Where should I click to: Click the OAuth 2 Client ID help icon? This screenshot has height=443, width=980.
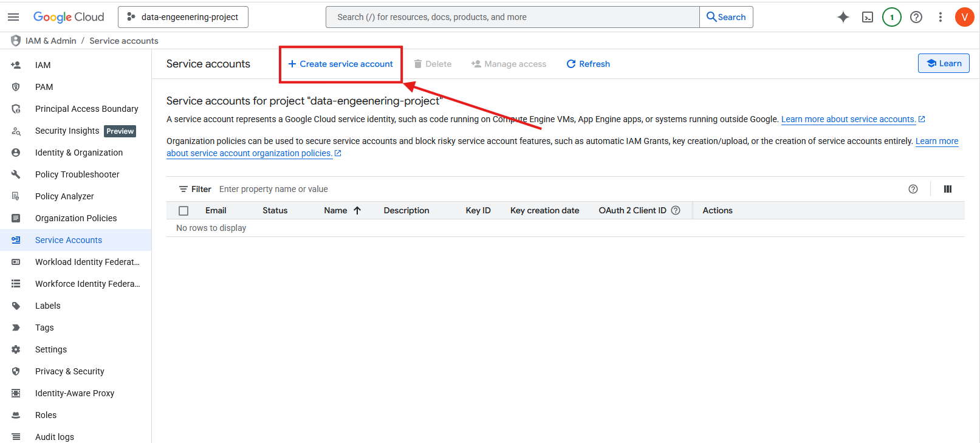click(676, 210)
